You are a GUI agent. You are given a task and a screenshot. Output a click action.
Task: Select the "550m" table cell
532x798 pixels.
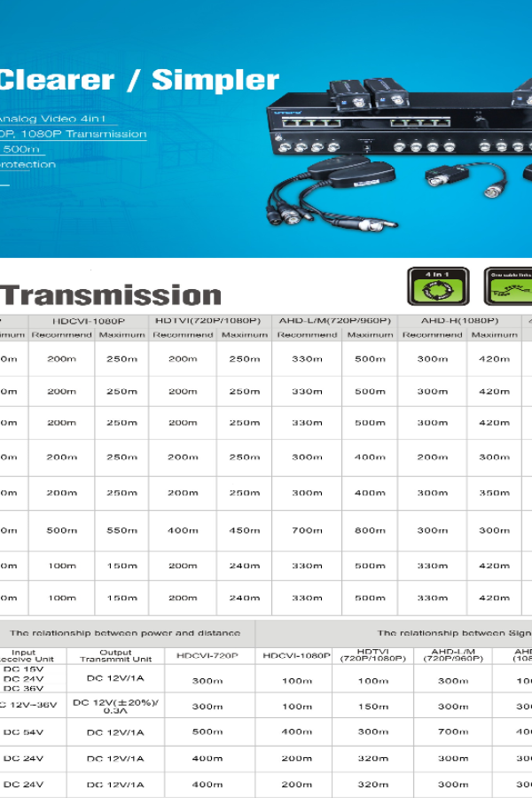(121, 530)
